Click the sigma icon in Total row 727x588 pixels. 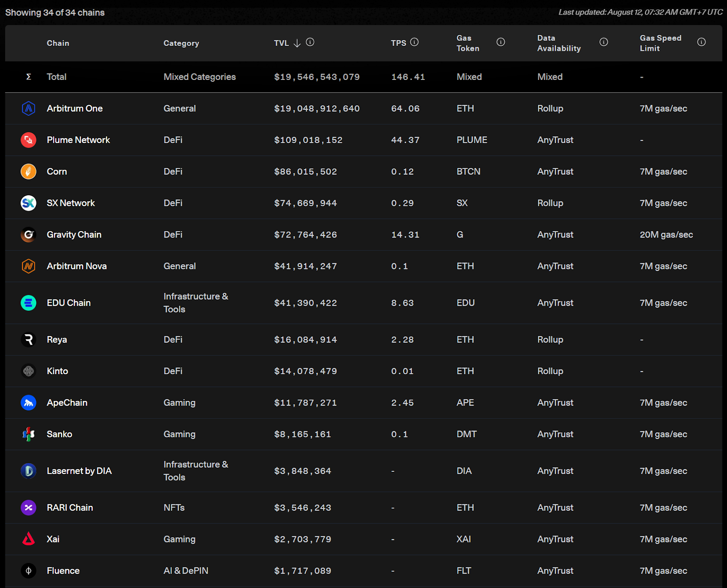29,77
